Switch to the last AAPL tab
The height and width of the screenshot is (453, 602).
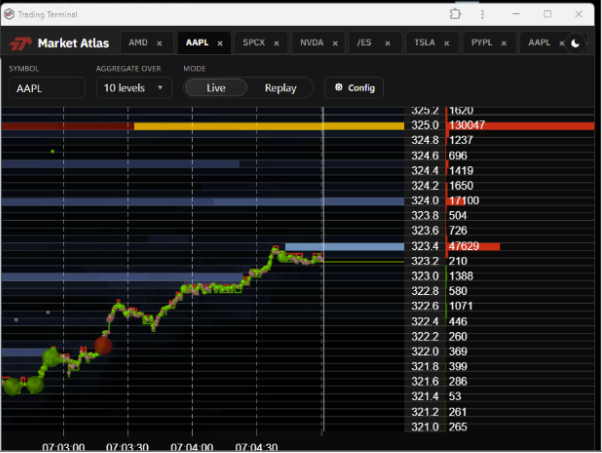(x=539, y=43)
